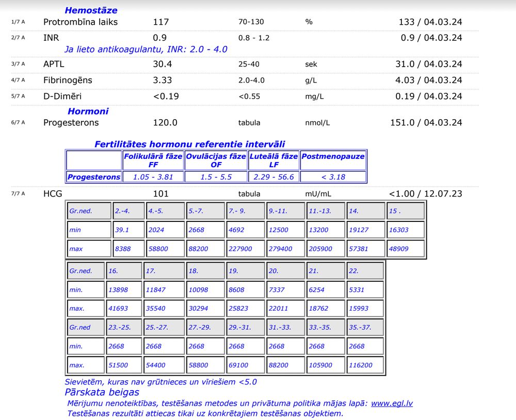Select the Folikulārā fāze FF column header
This screenshot has height=420, width=516.
[153, 160]
